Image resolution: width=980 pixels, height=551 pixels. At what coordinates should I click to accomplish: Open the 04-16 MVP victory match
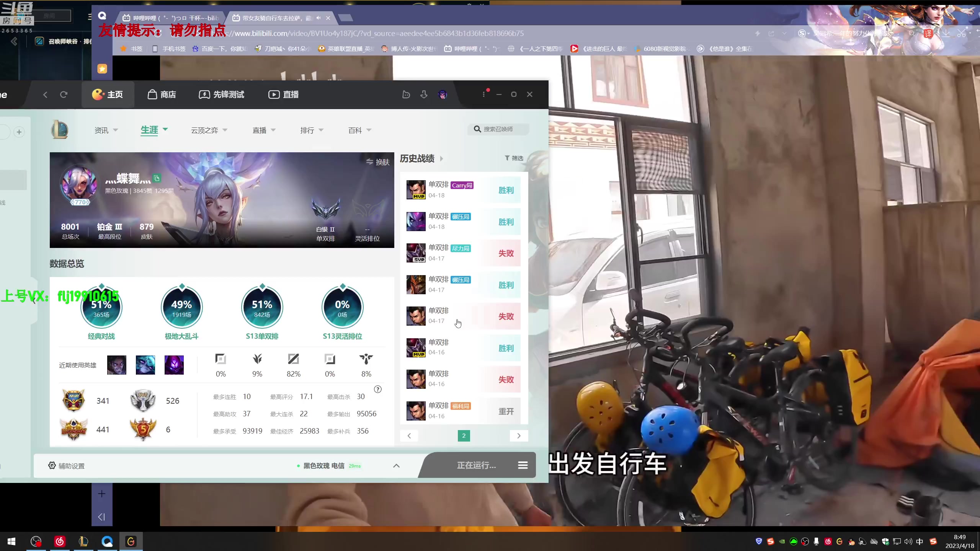(463, 348)
